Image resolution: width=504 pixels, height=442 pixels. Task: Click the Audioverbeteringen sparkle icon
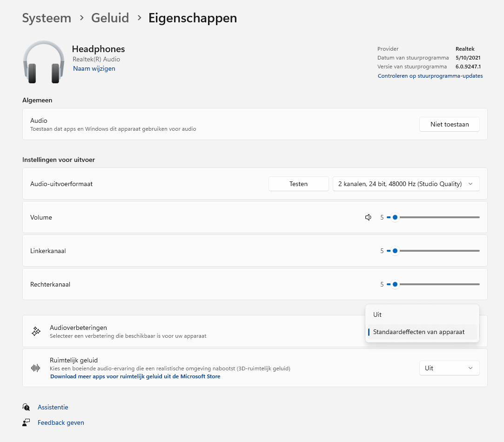[x=36, y=331]
